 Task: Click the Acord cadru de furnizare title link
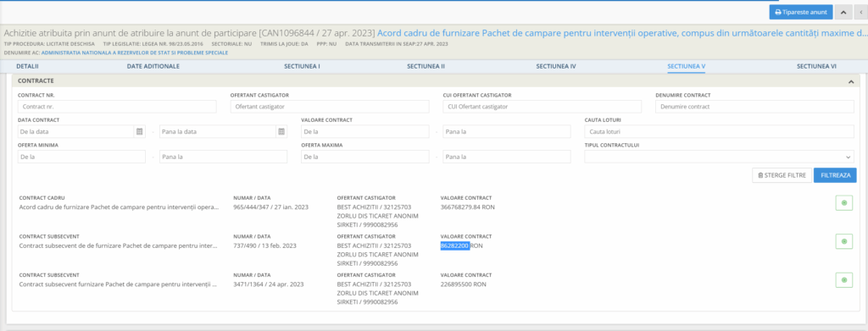click(622, 33)
